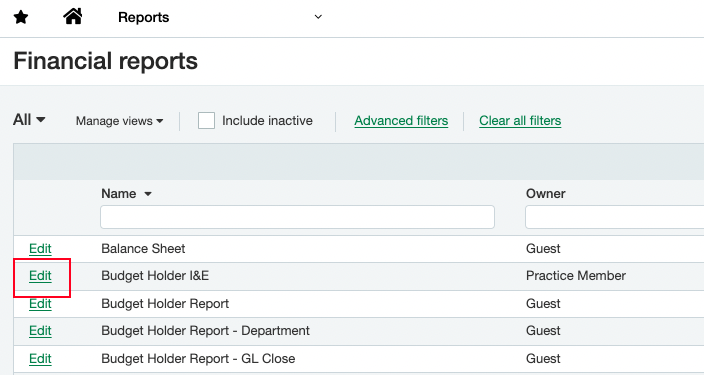Screen dimensions: 704x375
Task: Expand the All views dropdown
Action: click(x=29, y=120)
